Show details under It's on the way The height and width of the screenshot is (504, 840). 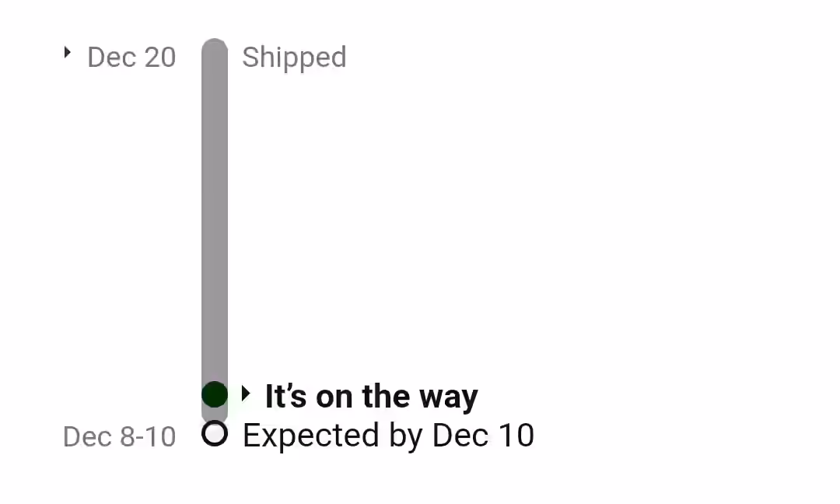tap(245, 394)
